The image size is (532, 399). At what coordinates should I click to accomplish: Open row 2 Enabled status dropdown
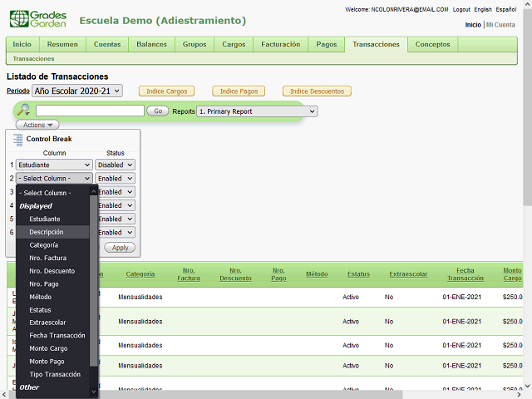tap(115, 179)
